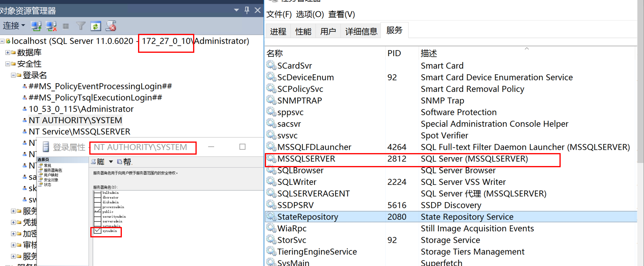Sort services by the 名称 column header
The image size is (644, 266).
[x=325, y=53]
